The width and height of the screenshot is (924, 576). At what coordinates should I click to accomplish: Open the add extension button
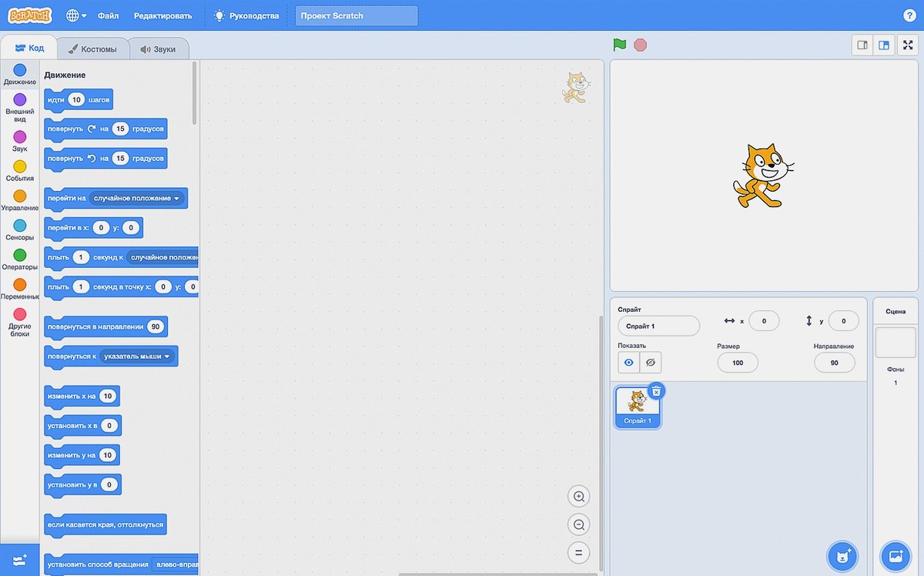[20, 560]
